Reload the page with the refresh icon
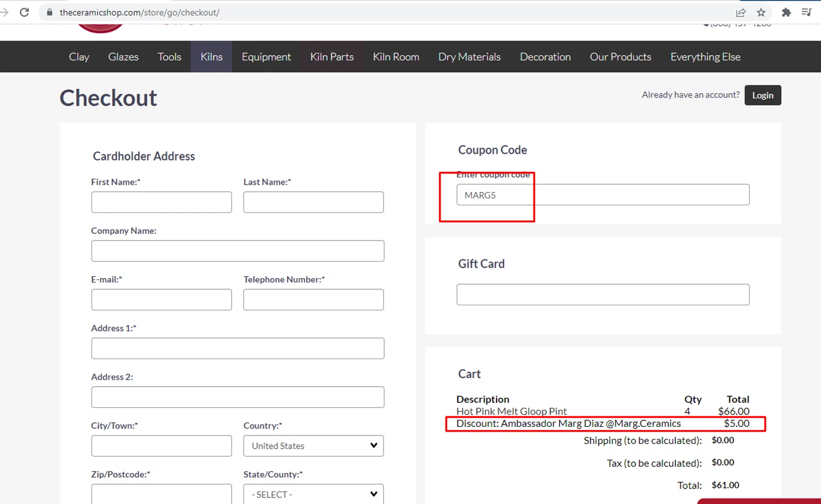The image size is (821, 504). pyautogui.click(x=24, y=12)
